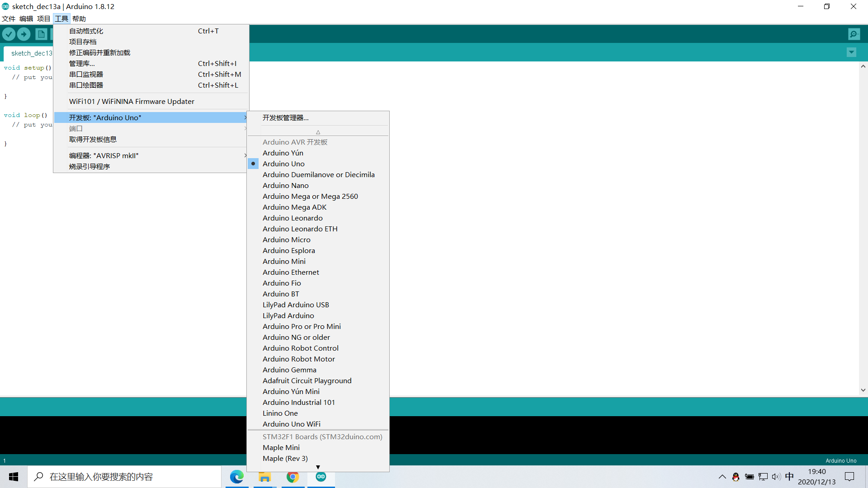Click the Windows taskbar search box
Screen dimensions: 868x488
pyautogui.click(x=124, y=477)
